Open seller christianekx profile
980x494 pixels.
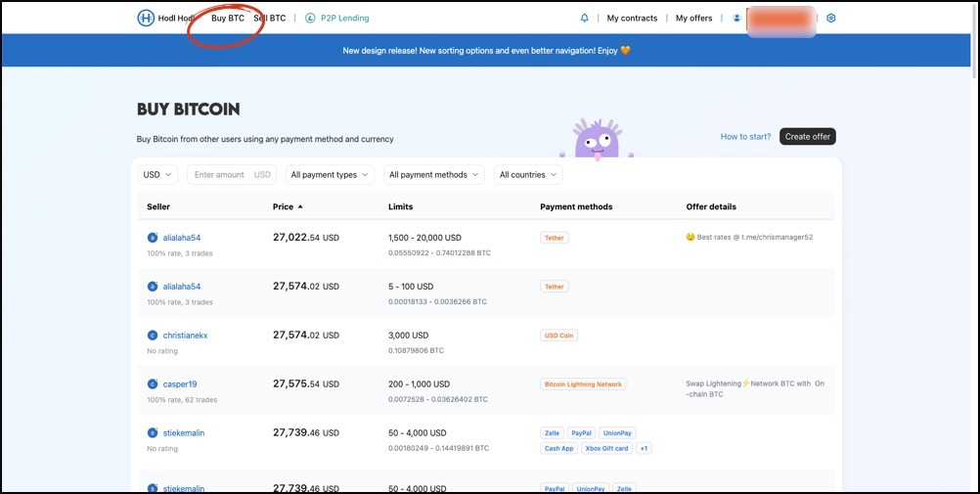tap(185, 336)
